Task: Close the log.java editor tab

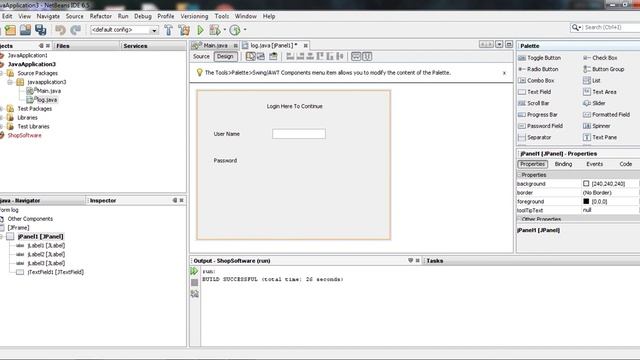Action: [305, 45]
